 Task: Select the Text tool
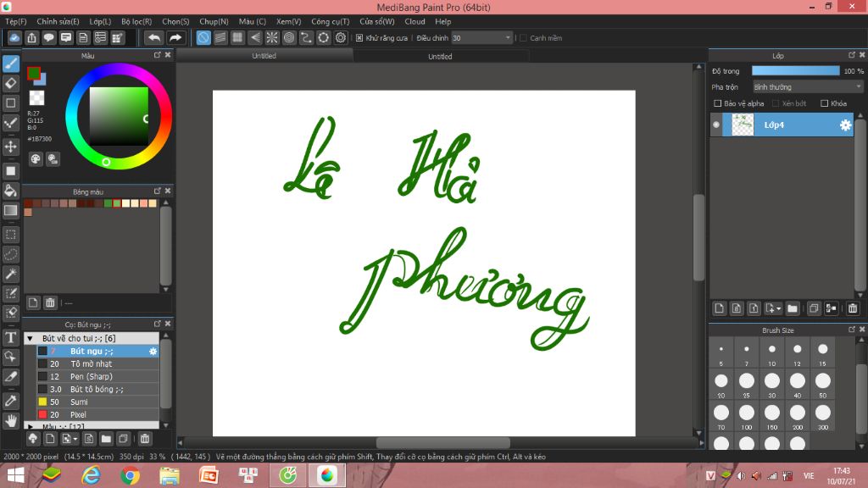tap(10, 337)
